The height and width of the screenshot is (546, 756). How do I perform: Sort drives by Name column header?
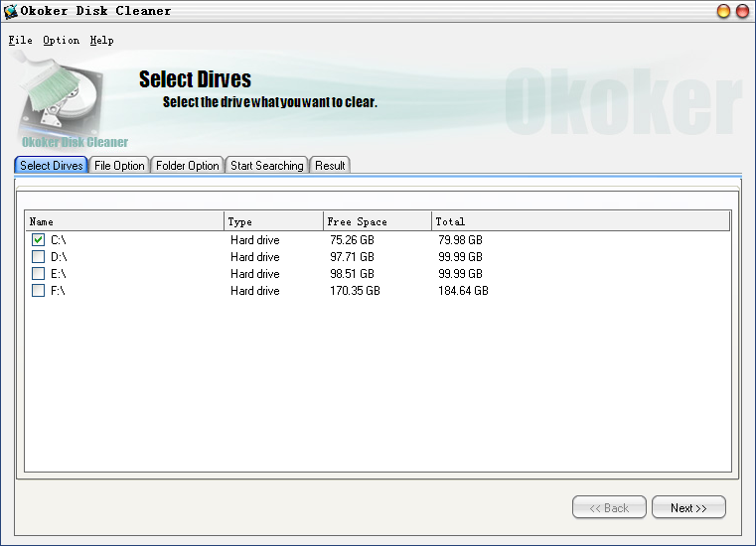pos(124,221)
